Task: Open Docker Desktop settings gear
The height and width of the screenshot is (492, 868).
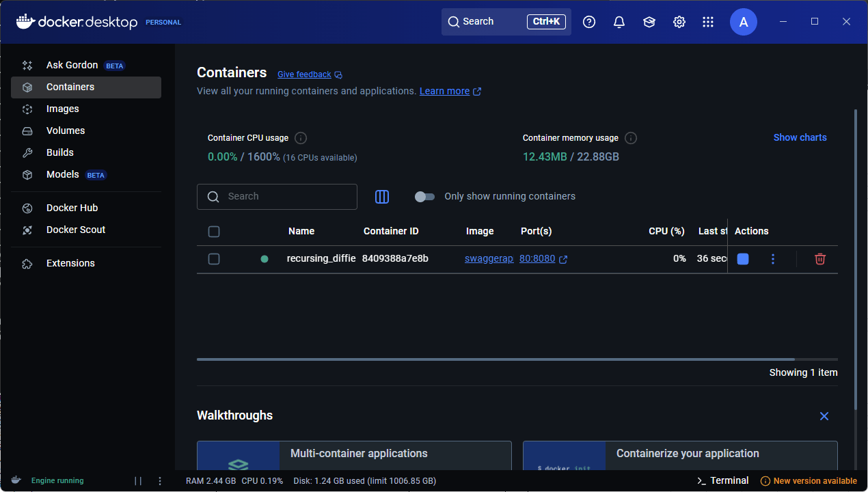Action: pyautogui.click(x=679, y=22)
